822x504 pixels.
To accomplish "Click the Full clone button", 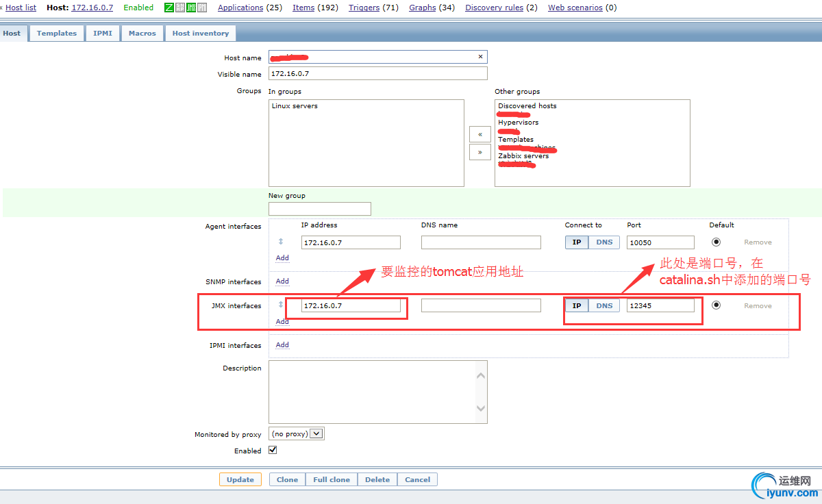I will pos(332,480).
